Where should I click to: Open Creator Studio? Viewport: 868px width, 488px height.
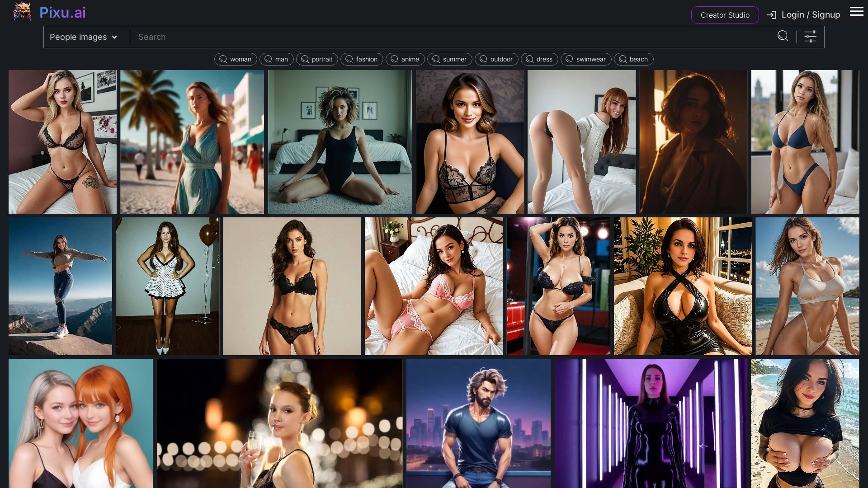[x=725, y=15]
